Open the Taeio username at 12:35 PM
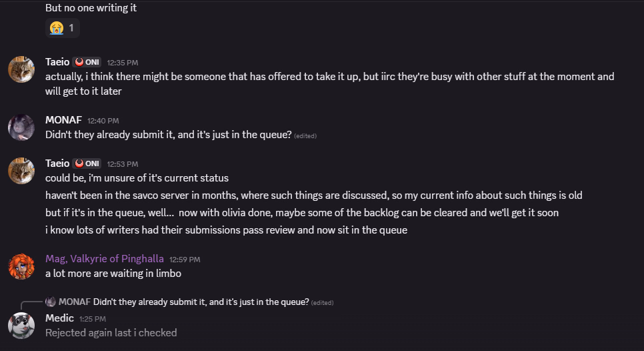 [x=57, y=62]
